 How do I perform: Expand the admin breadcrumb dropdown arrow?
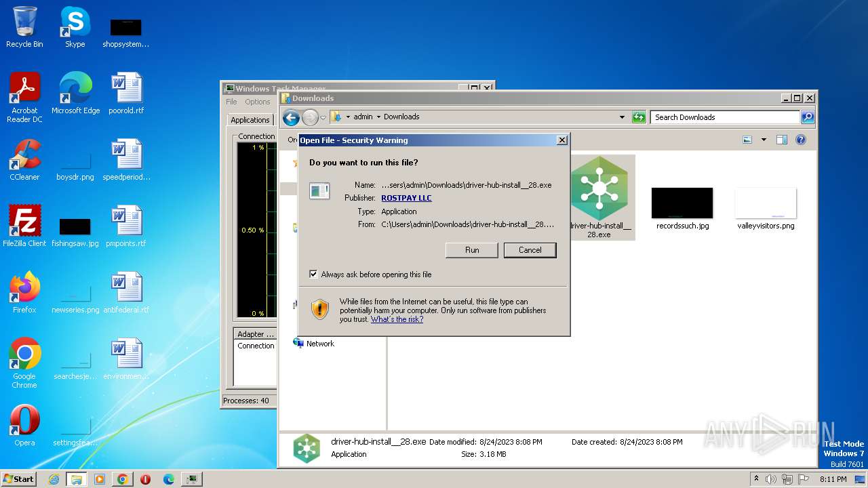click(378, 117)
